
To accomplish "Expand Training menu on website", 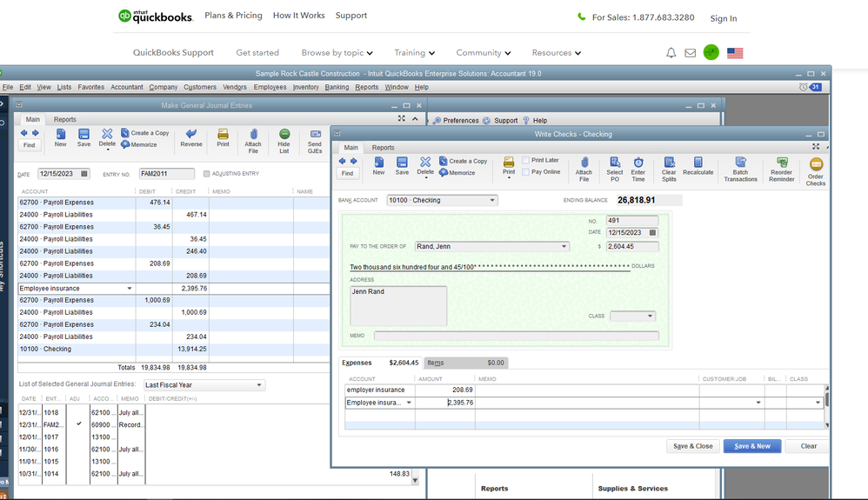I will (415, 53).
